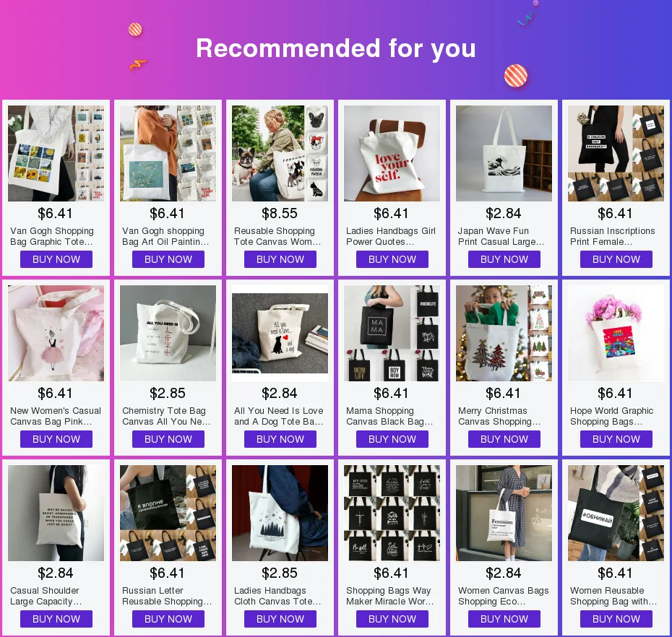
Task: Click Shopping Bags Way Maker Miracle title
Action: click(390, 596)
